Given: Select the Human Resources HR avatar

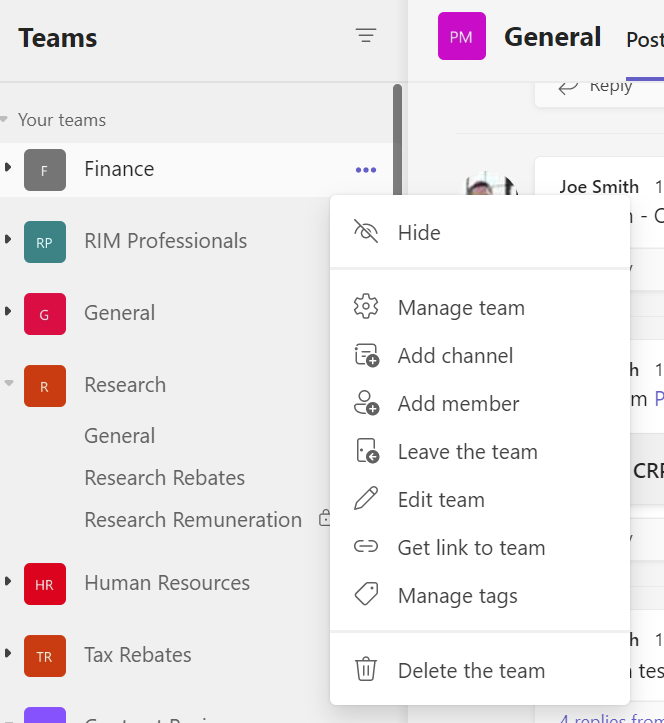Looking at the screenshot, I should (x=45, y=584).
